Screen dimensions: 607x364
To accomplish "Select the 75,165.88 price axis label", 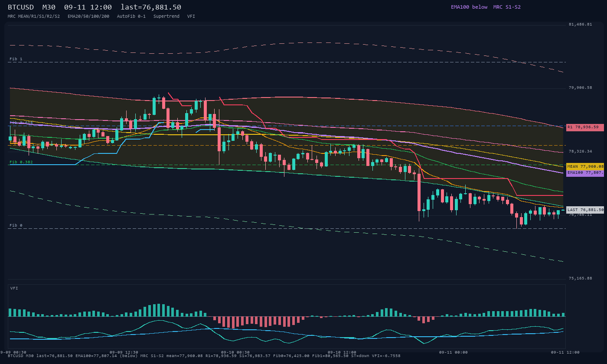I will point(580,278).
